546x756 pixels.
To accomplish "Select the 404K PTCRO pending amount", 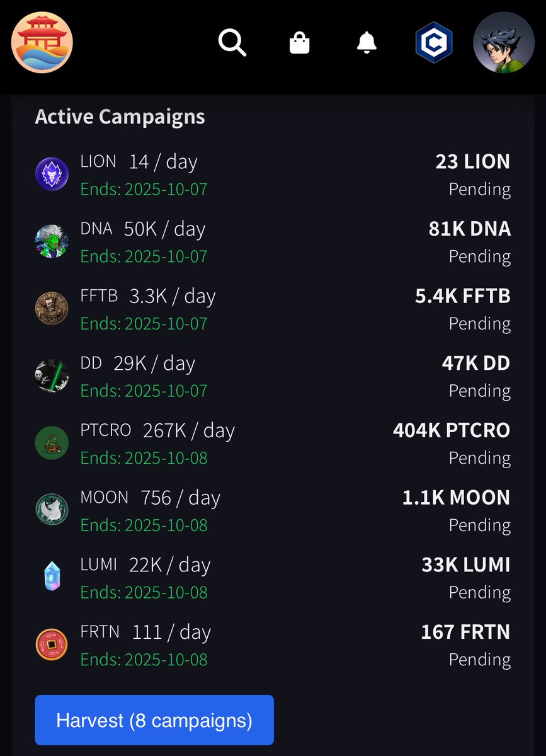I will point(452,431).
